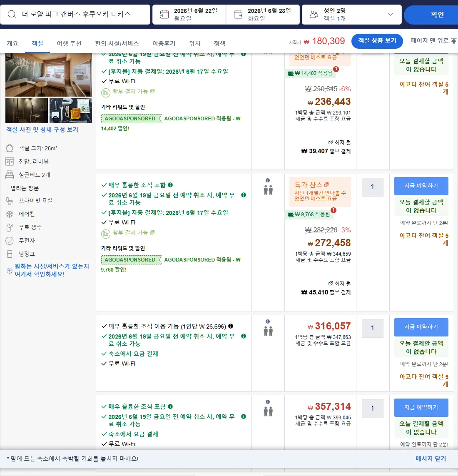This screenshot has width=458, height=476.
Task: Click the single bed icon
Action: 10,174
